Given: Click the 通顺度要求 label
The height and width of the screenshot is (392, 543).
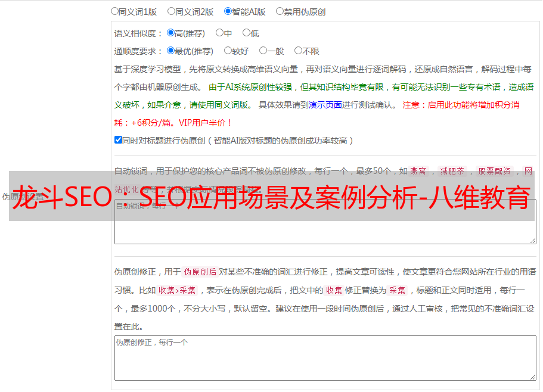Looking at the screenshot, I should (138, 51).
